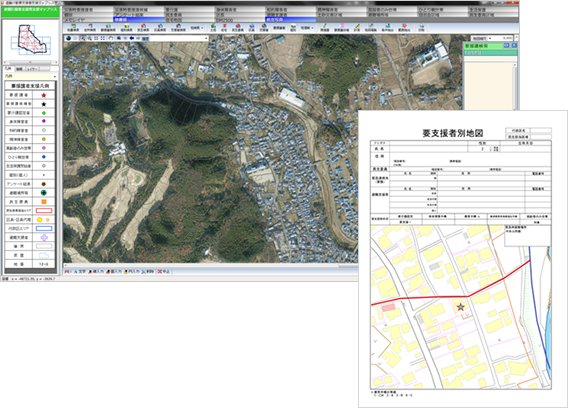Click the 要援護検索 panel vertical scrollbar
Screen dimensions: 568x408
pyautogui.click(x=515, y=86)
